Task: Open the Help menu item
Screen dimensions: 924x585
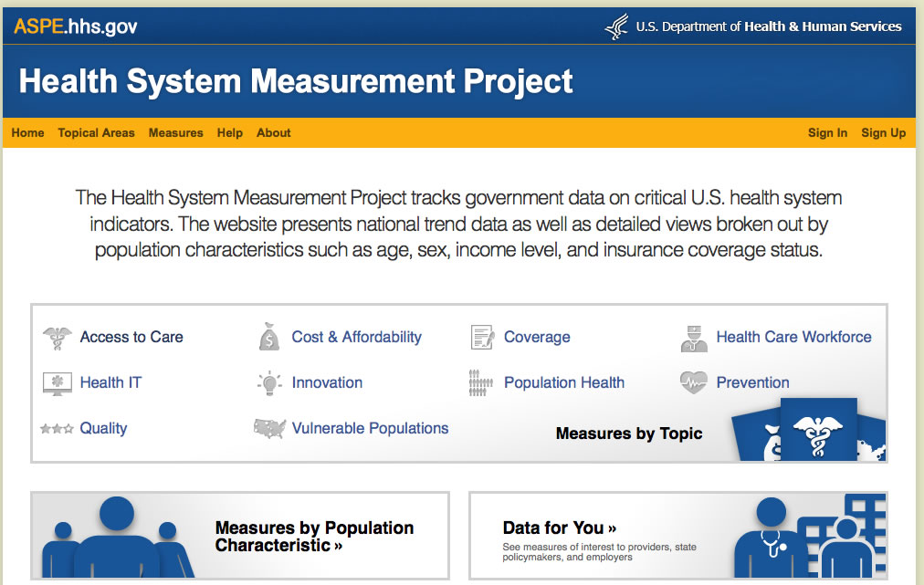Action: coord(230,133)
